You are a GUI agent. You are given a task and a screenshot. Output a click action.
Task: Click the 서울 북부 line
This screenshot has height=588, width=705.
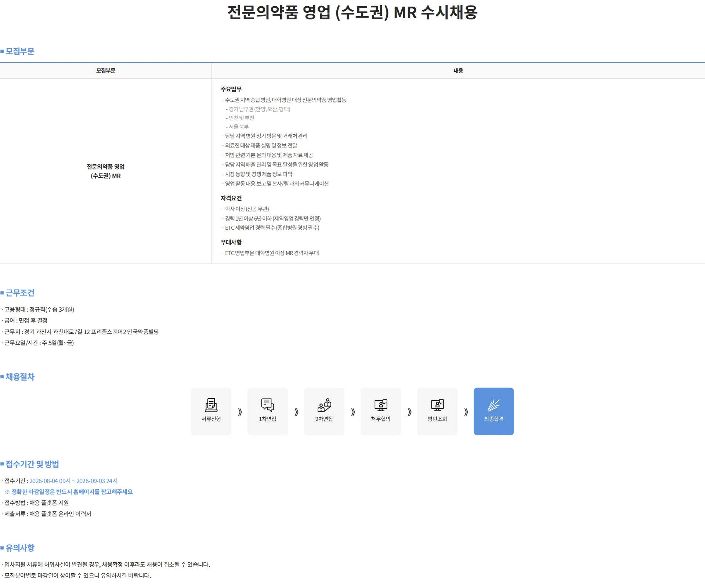point(237,127)
